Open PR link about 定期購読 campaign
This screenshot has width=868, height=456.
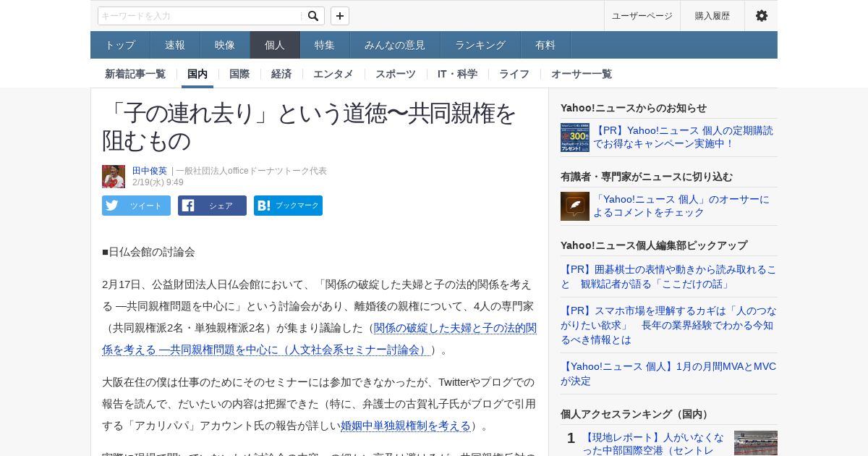point(683,137)
